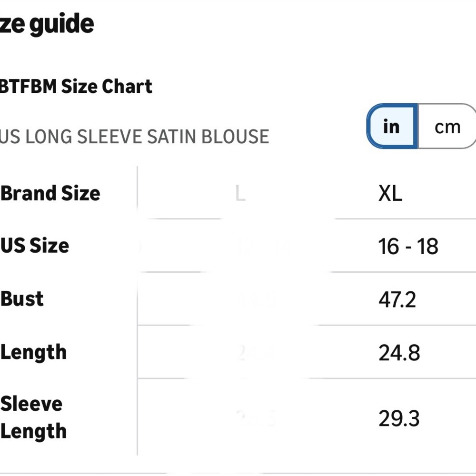The height and width of the screenshot is (476, 476).
Task: Select the faded L size column header
Action: pyautogui.click(x=240, y=193)
